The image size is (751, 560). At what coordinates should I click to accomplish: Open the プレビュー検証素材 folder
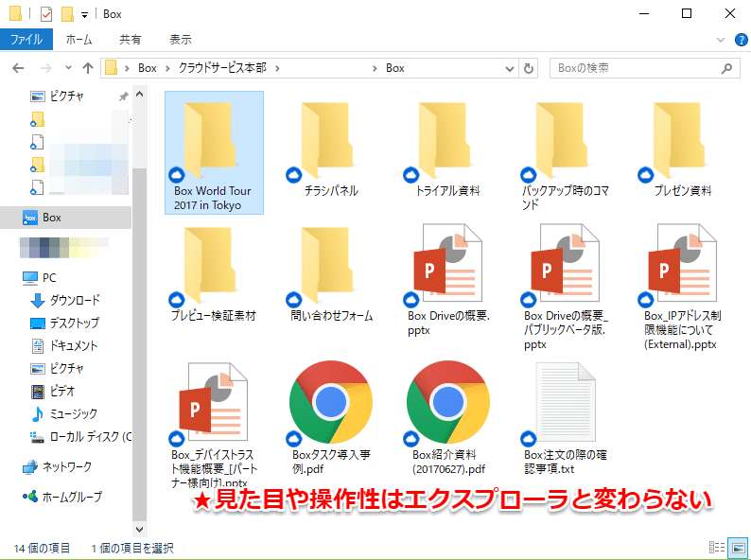point(214,273)
